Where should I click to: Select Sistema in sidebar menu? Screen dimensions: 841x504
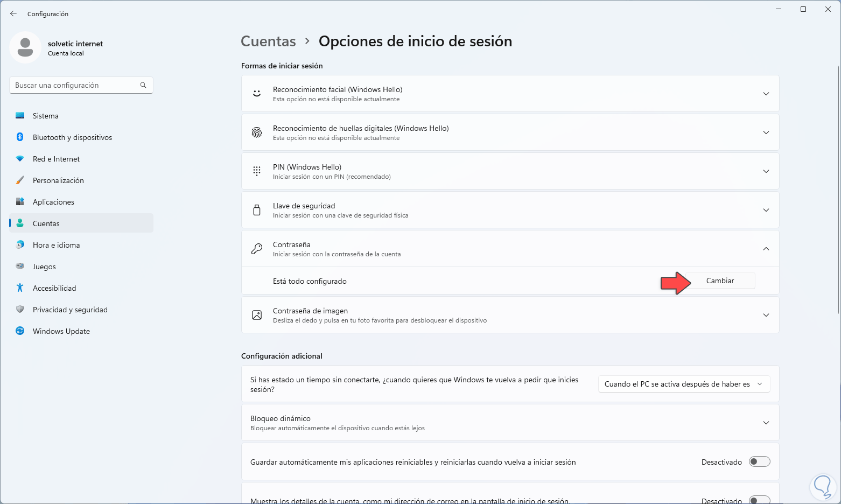coord(46,116)
